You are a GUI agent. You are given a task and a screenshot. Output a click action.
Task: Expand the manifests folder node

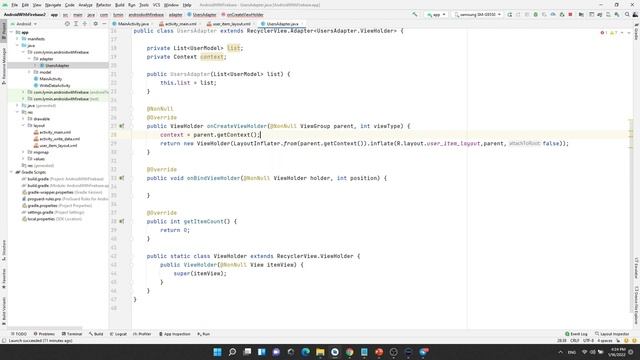18,39
